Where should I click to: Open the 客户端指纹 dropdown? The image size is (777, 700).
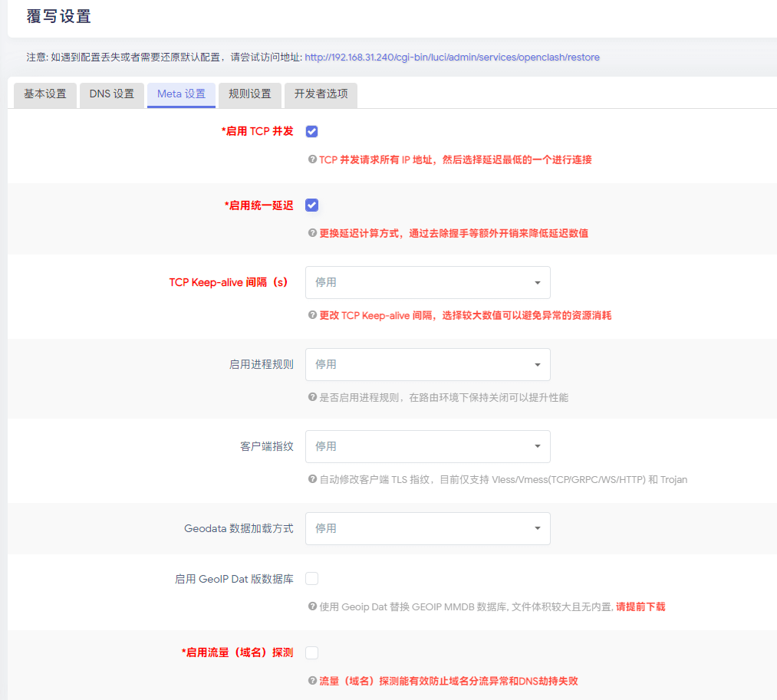click(x=427, y=446)
